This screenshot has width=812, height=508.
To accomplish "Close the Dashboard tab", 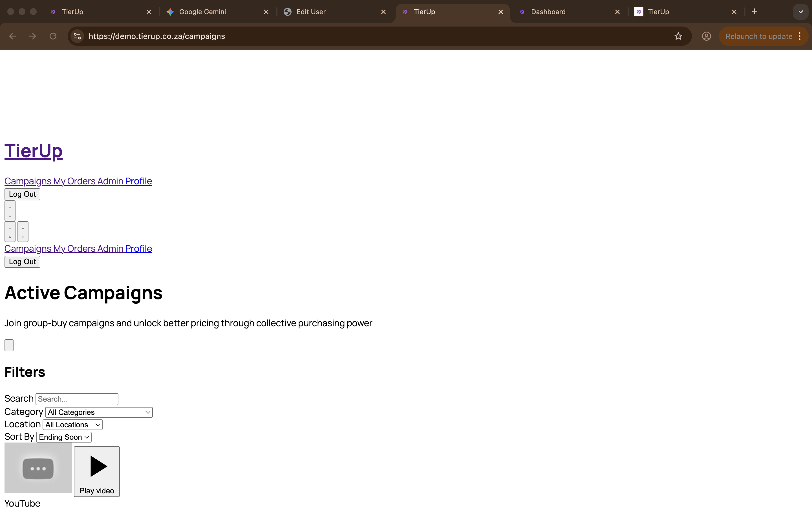I will tap(617, 12).
